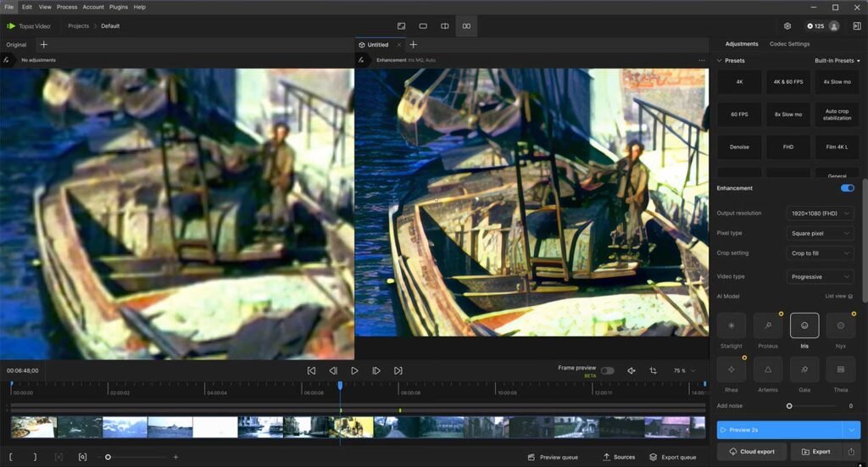
Task: Step forward one frame
Action: coord(376,370)
